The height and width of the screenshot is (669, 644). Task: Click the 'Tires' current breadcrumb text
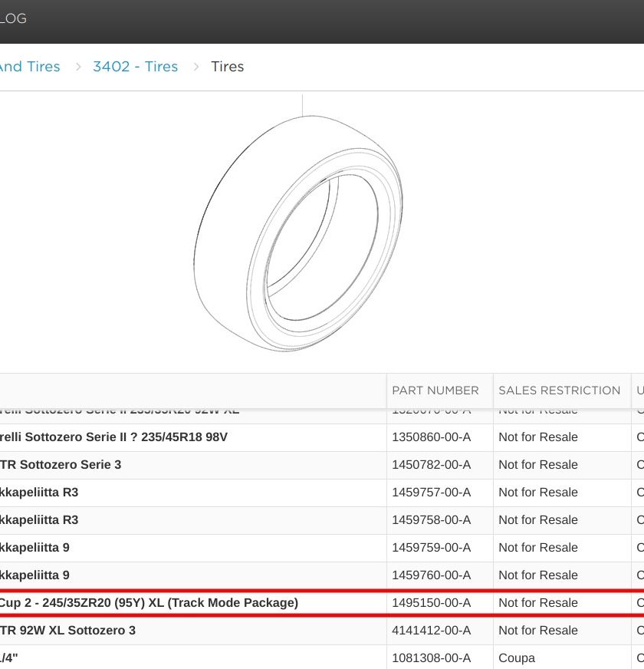(228, 67)
